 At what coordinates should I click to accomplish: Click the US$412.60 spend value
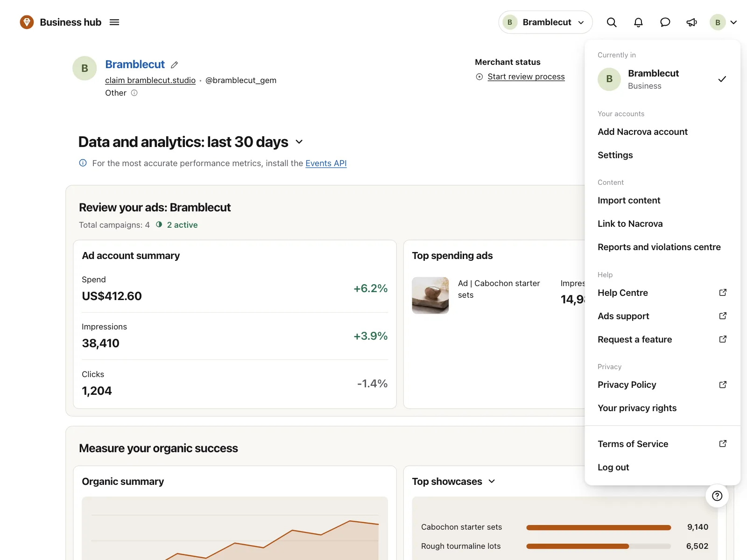coord(112,296)
